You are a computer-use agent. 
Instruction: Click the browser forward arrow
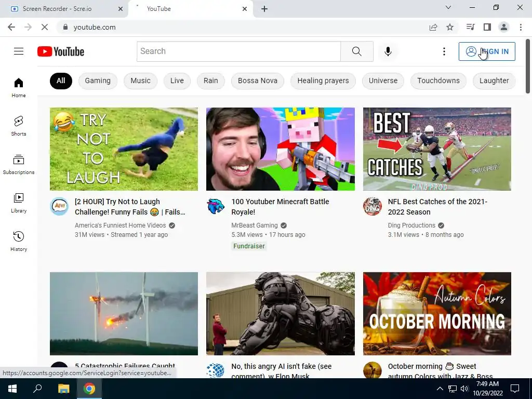coord(28,27)
